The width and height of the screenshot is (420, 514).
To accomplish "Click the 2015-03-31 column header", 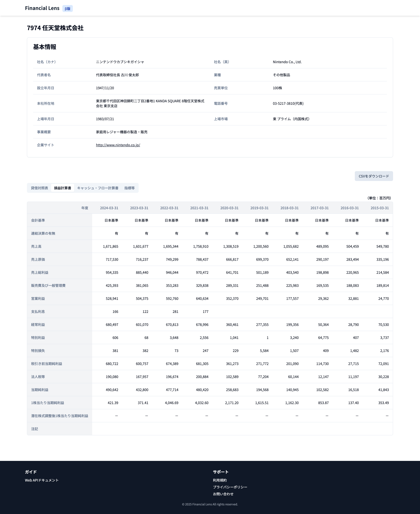I will click(379, 208).
